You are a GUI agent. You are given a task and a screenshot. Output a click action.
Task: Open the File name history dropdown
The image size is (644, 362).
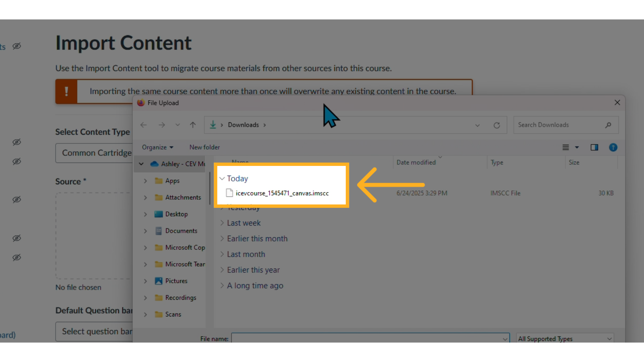pyautogui.click(x=505, y=339)
